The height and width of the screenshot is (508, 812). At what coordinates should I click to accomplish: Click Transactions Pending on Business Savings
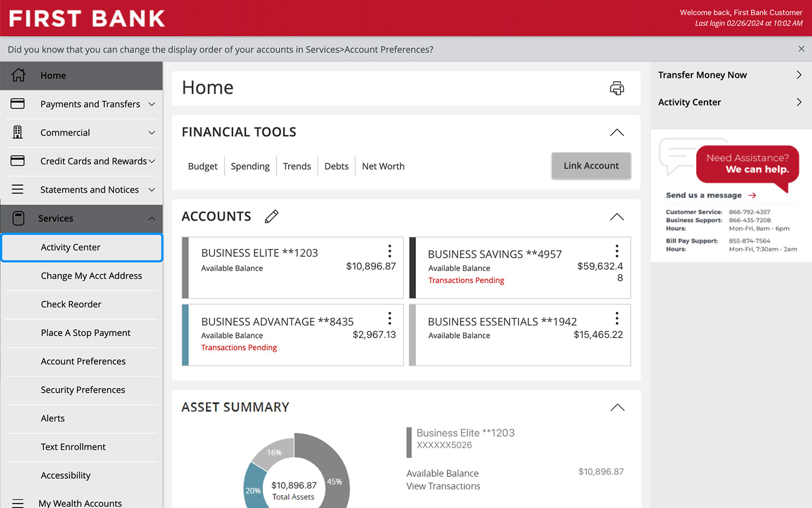point(466,280)
